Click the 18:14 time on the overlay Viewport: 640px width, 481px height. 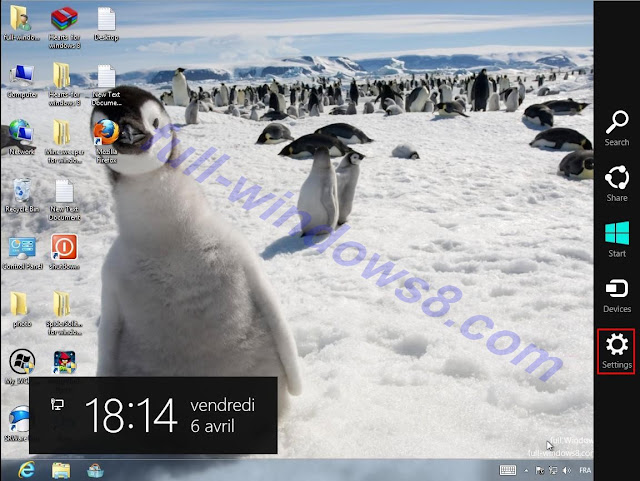(x=131, y=415)
